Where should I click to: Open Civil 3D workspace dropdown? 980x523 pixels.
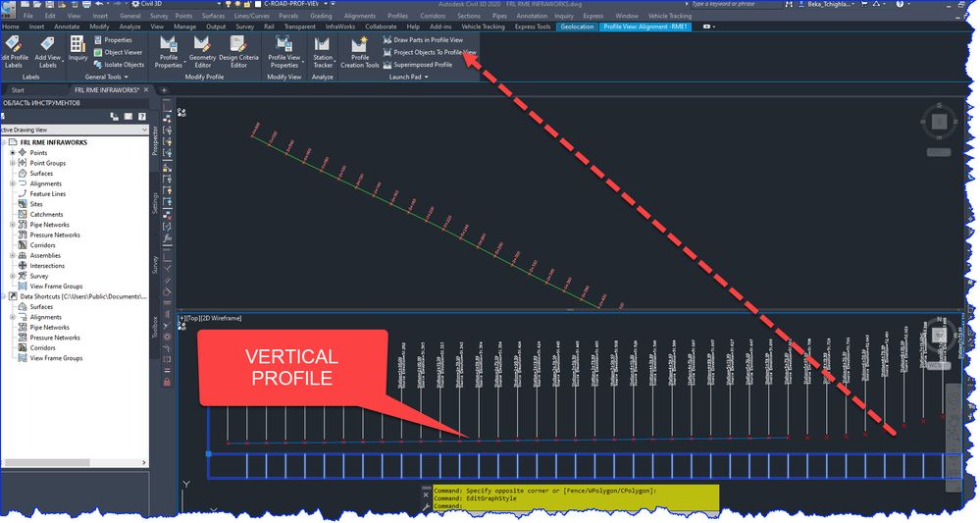[x=175, y=4]
